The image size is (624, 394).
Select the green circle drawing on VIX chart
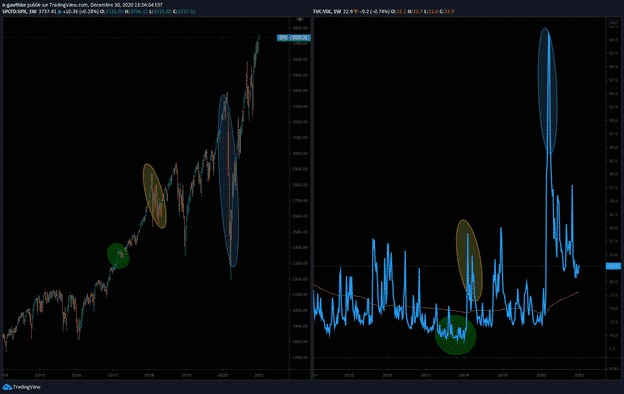456,335
